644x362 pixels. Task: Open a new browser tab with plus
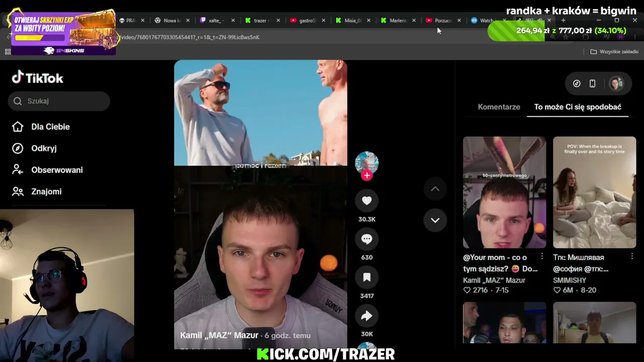click(x=563, y=21)
